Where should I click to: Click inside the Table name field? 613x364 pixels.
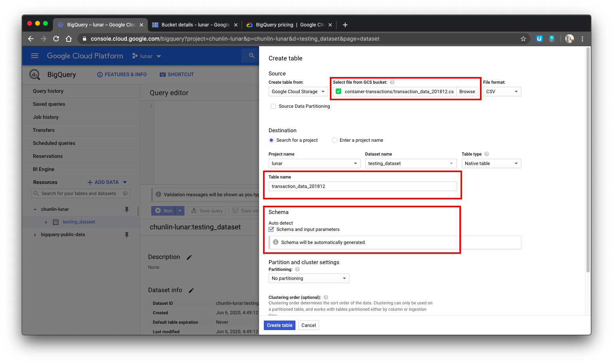coord(362,186)
